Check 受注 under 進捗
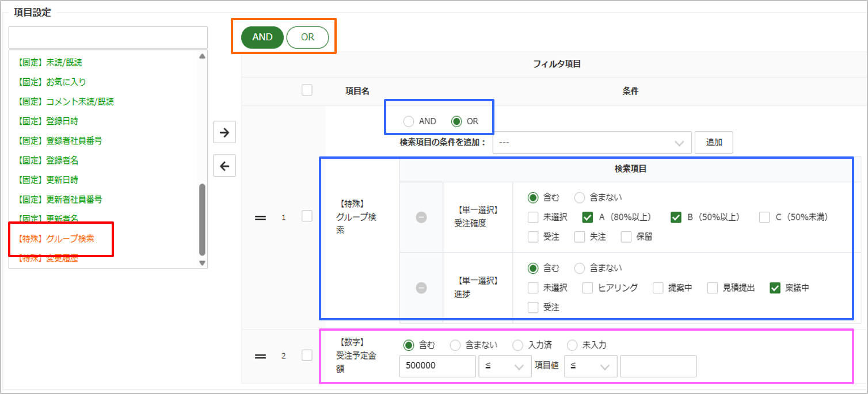The image size is (868, 394). point(533,307)
